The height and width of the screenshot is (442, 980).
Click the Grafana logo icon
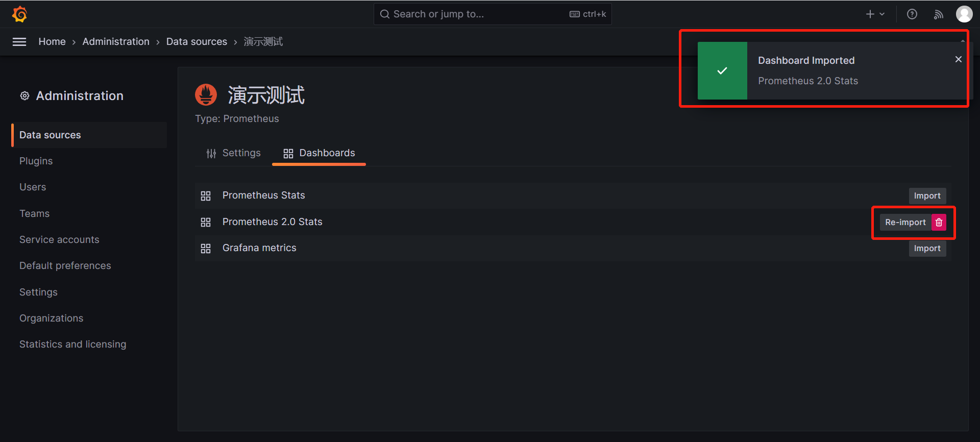click(x=19, y=14)
